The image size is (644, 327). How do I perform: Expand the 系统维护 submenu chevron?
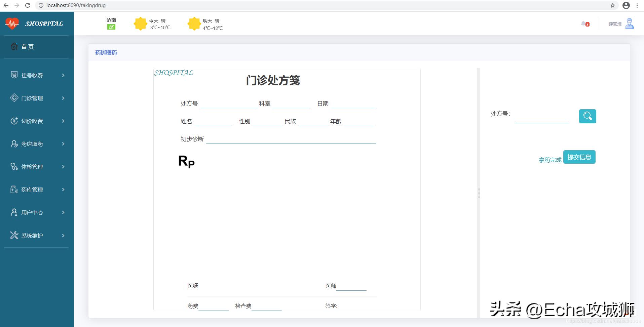click(x=63, y=235)
